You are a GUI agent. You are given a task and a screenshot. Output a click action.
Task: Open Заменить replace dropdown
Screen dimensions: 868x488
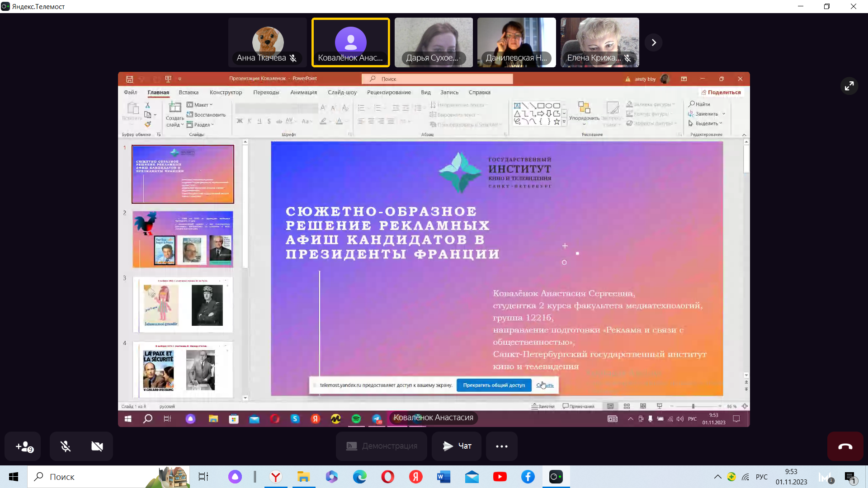tap(707, 114)
